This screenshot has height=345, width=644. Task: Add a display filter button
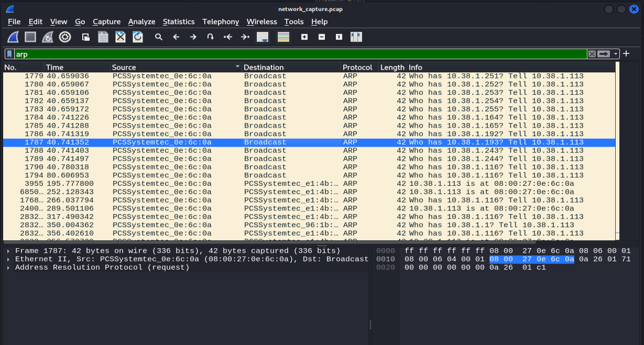pyautogui.click(x=626, y=54)
